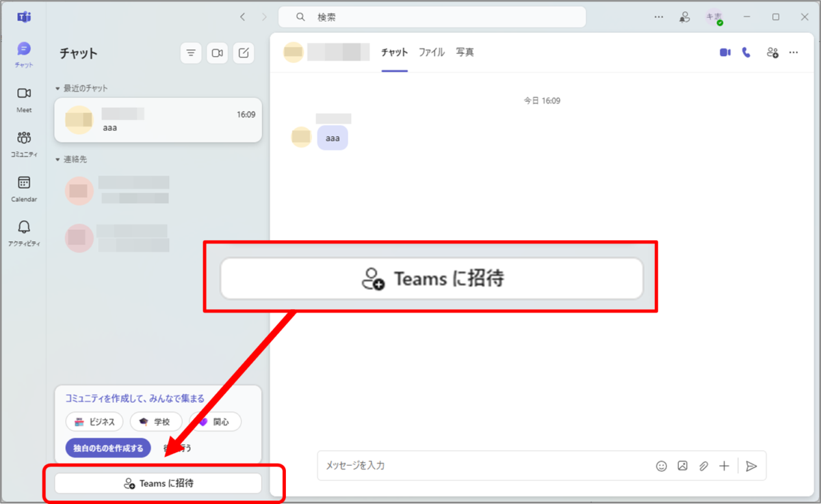Click the コミュニティを作成して、みんなで集まる heading
Image resolution: width=821 pixels, height=504 pixels.
[135, 398]
